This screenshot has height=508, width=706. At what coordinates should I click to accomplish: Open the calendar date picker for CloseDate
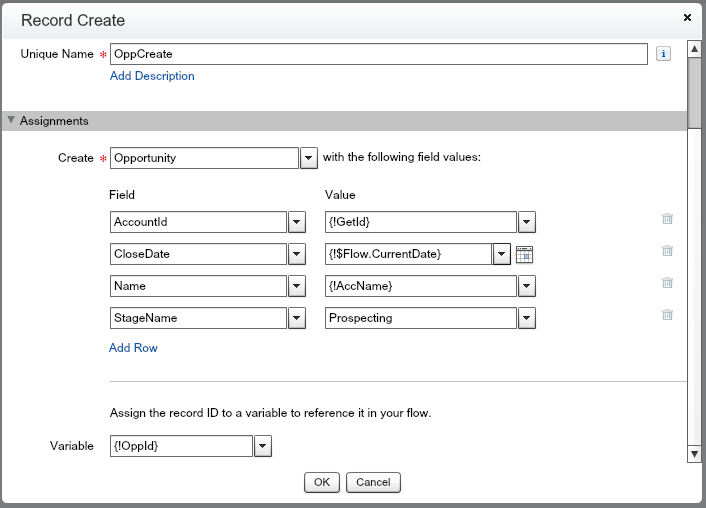524,254
